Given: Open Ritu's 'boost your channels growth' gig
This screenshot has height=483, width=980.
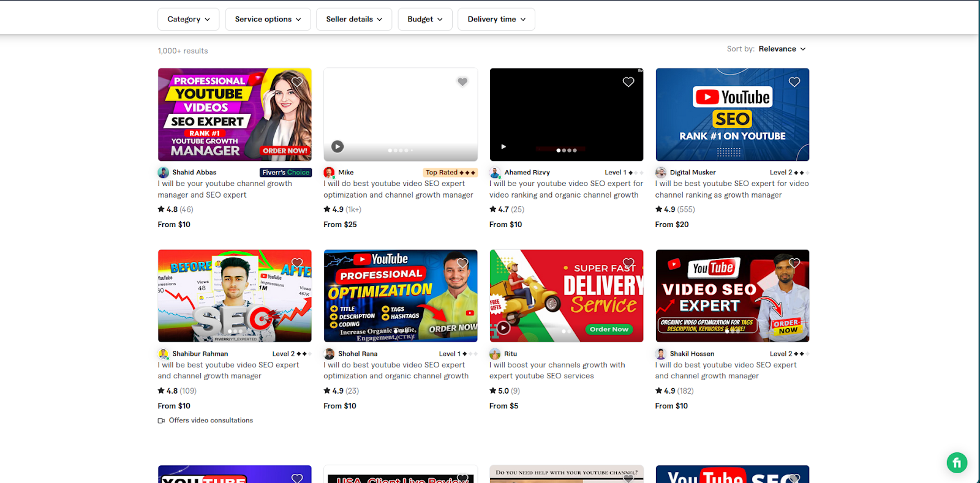Looking at the screenshot, I should (x=557, y=370).
